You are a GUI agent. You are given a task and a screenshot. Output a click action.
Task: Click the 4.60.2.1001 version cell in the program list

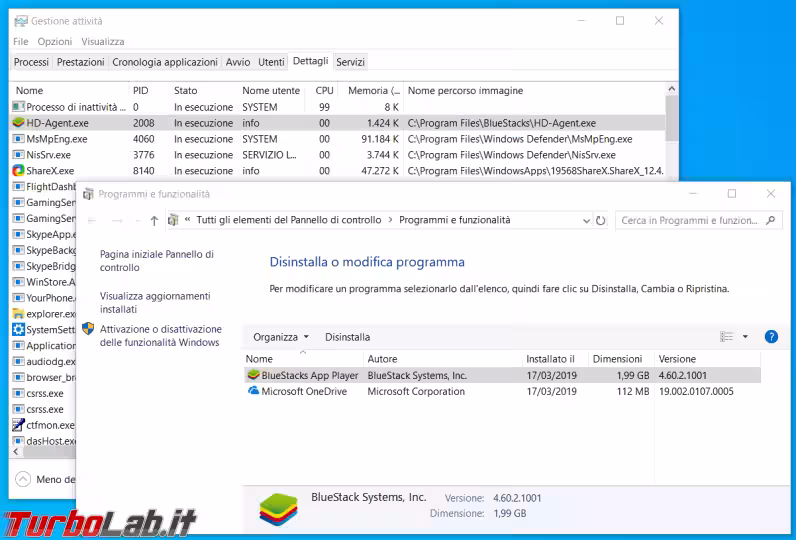click(683, 376)
